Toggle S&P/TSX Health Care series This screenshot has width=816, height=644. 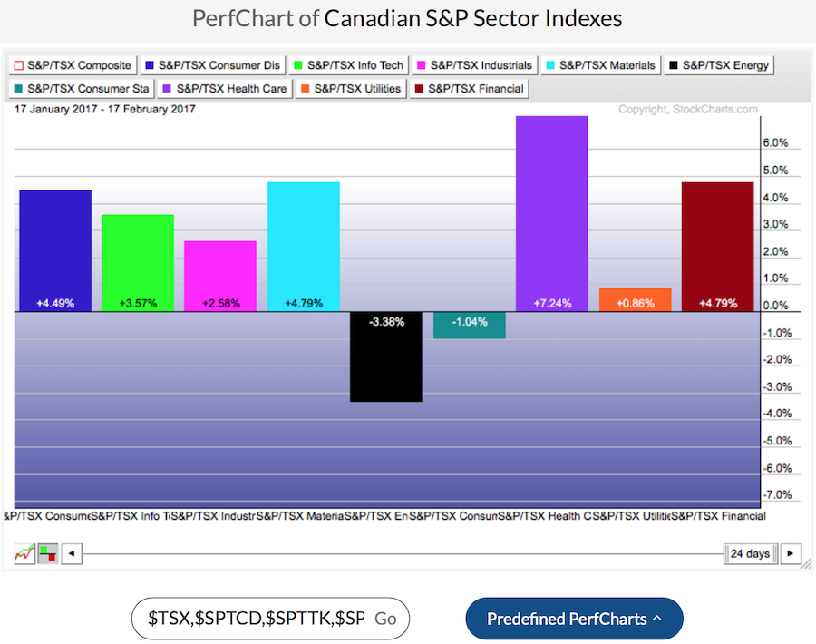(x=224, y=89)
